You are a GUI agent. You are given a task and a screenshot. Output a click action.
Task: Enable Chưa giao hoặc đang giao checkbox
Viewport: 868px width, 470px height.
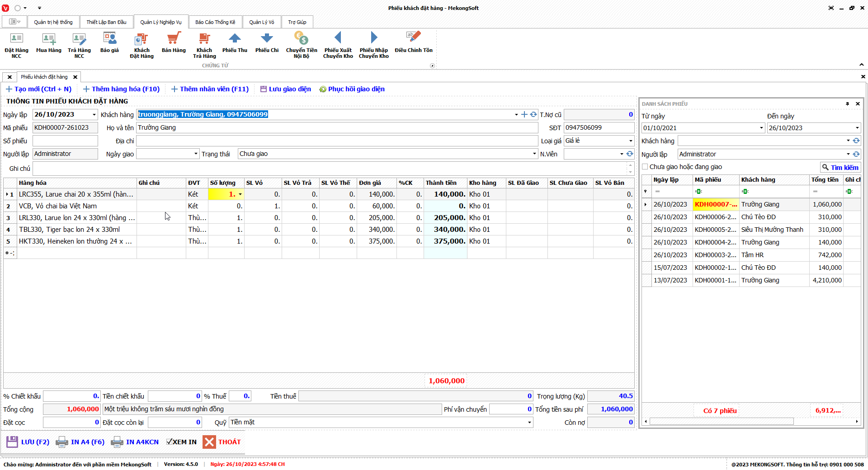[645, 167]
